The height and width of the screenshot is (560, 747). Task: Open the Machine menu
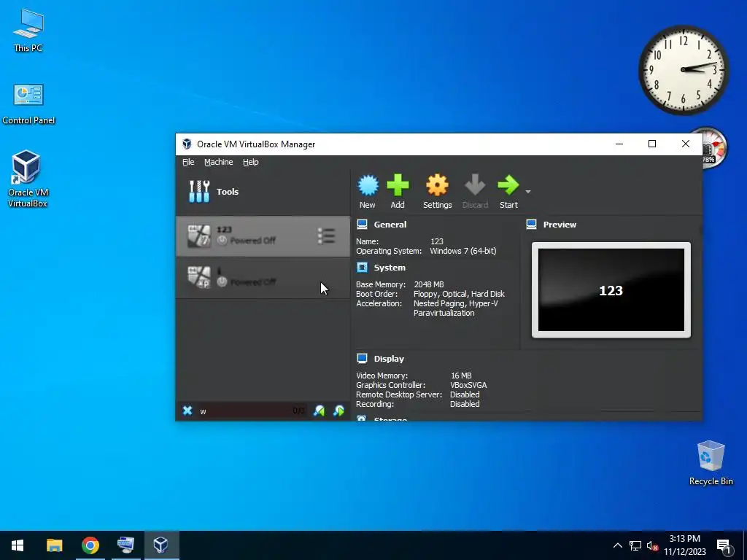click(x=219, y=162)
